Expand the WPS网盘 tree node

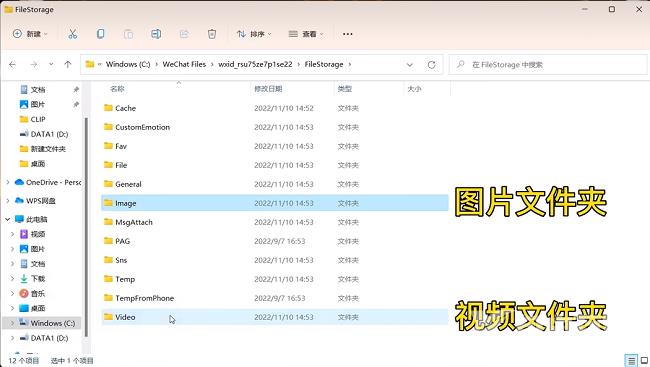pyautogui.click(x=7, y=201)
